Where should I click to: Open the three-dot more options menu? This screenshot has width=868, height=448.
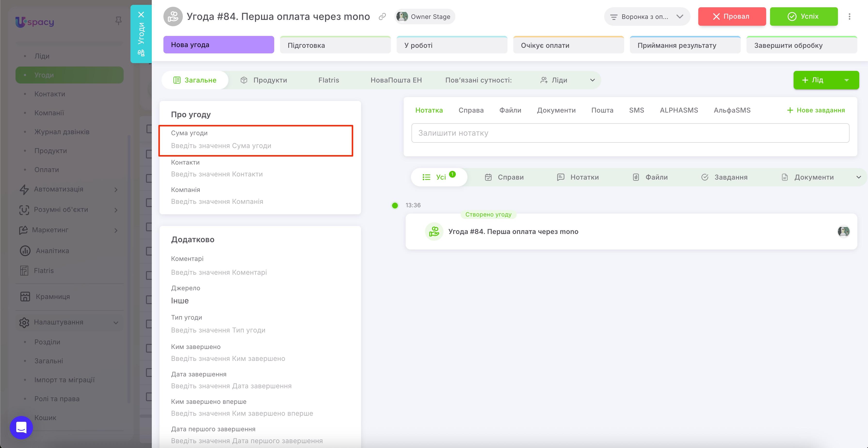coord(850,17)
